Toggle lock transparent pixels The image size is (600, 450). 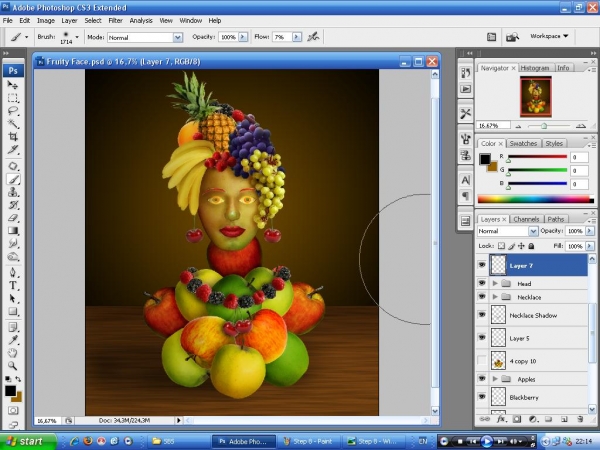(x=501, y=246)
